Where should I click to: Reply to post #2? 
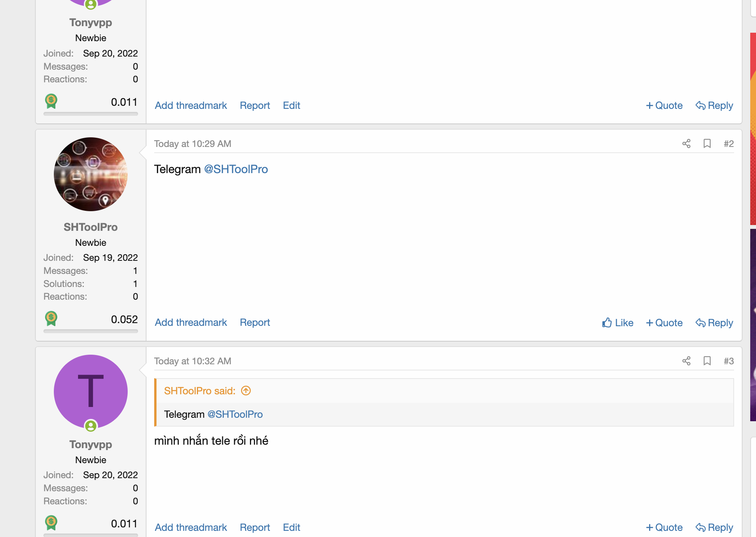pyautogui.click(x=714, y=323)
